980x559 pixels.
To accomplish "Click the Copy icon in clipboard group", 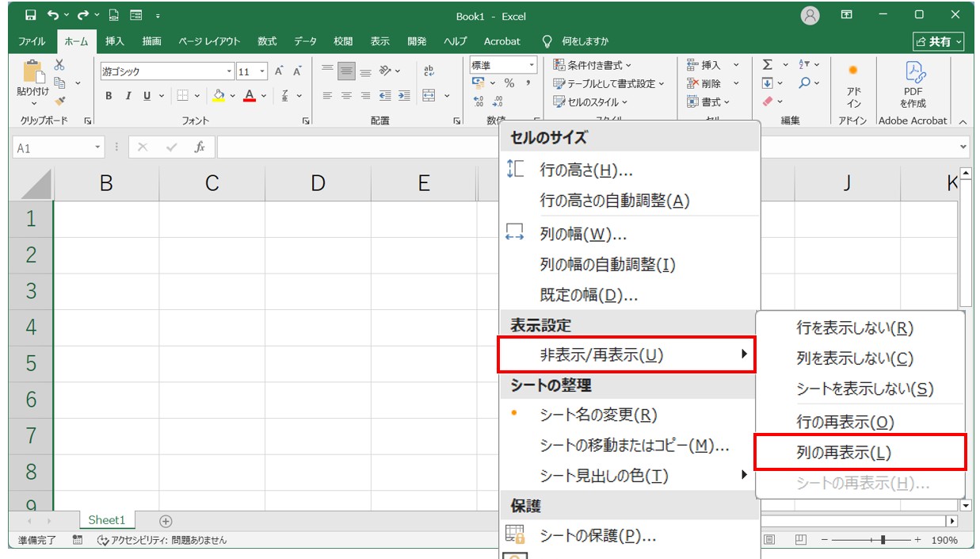I will pos(59,82).
